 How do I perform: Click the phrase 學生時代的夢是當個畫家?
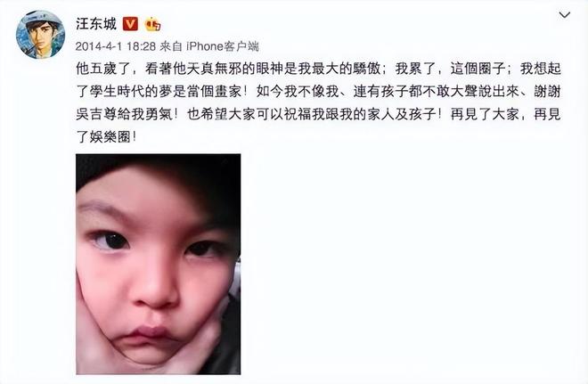[x=165, y=92]
